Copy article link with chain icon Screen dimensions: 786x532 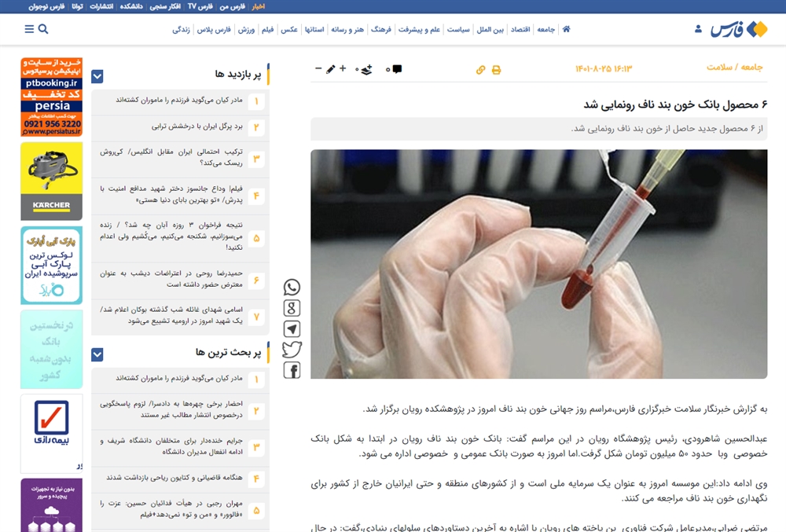(x=480, y=70)
